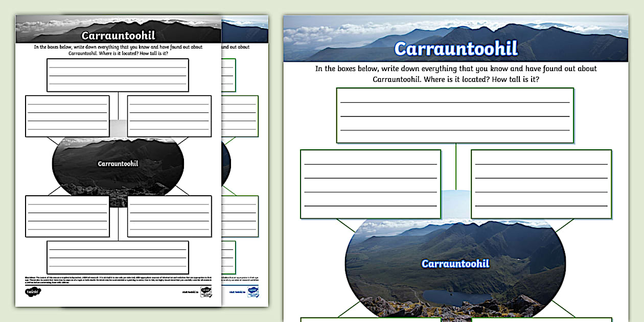This screenshot has width=644, height=322.
Task: Click the black-and-white Carrauntoohil oval image
Action: [x=118, y=164]
